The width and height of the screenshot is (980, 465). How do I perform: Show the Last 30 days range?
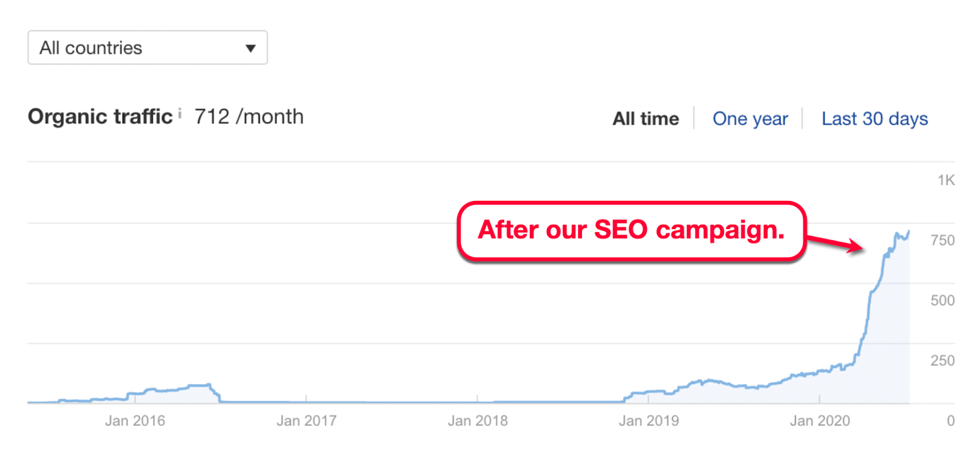874,119
